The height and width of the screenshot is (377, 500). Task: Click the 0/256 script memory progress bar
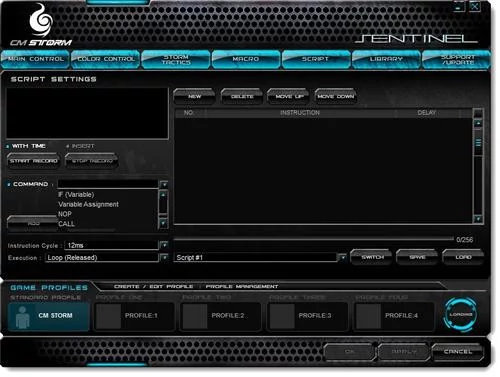tap(314, 239)
